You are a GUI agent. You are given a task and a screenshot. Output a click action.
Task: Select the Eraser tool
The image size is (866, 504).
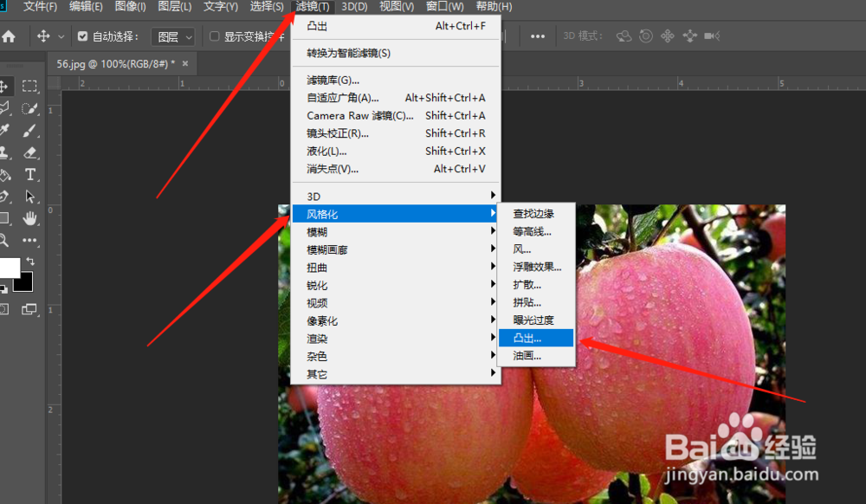click(29, 152)
